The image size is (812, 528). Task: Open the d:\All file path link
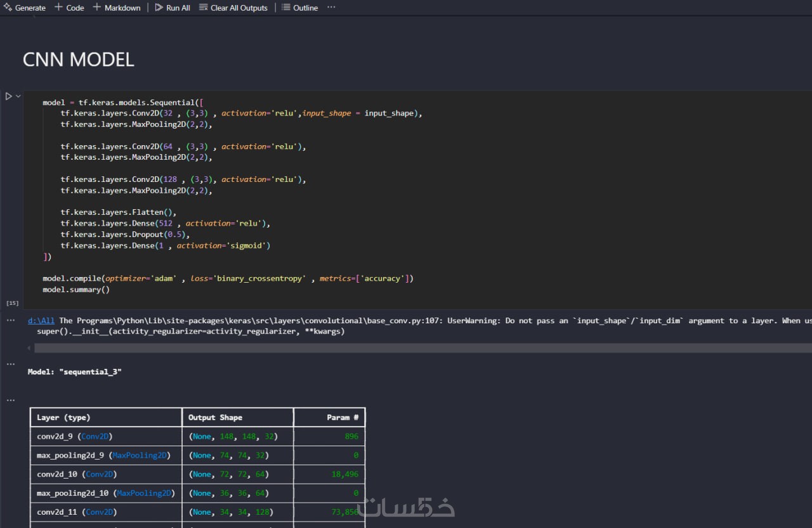[41, 321]
